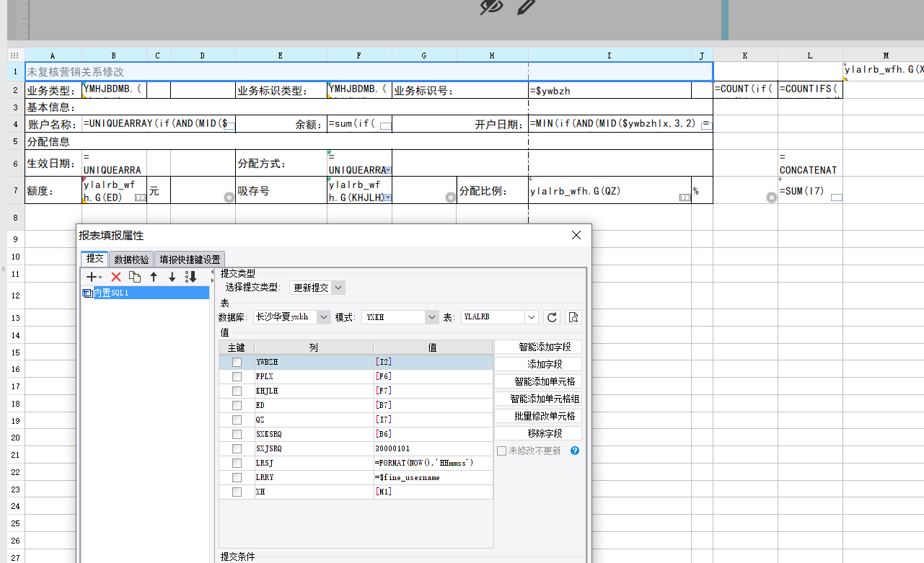Toggle the 未修改不更新 checkbox

point(501,451)
